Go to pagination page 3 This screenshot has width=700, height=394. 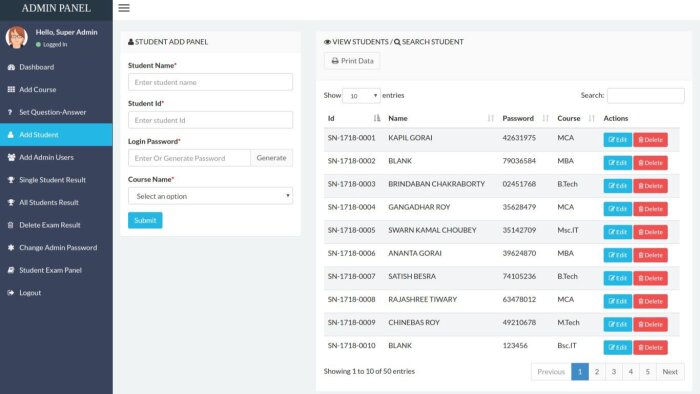click(x=614, y=372)
